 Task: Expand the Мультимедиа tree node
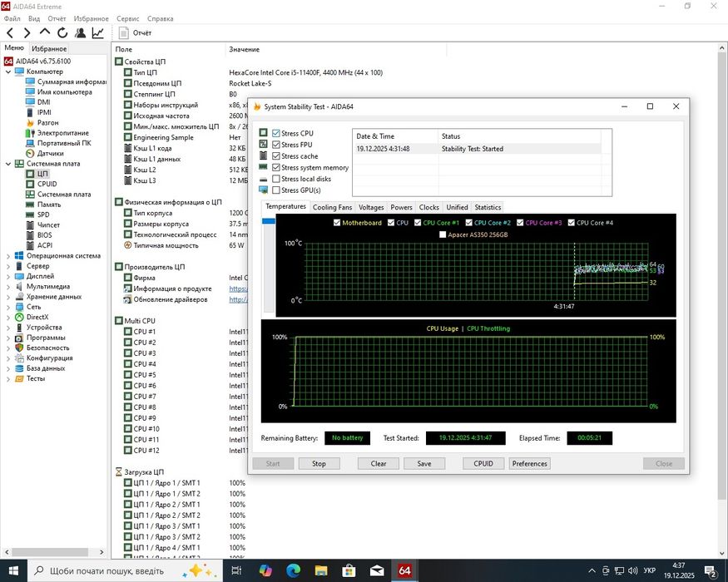pos(8,286)
